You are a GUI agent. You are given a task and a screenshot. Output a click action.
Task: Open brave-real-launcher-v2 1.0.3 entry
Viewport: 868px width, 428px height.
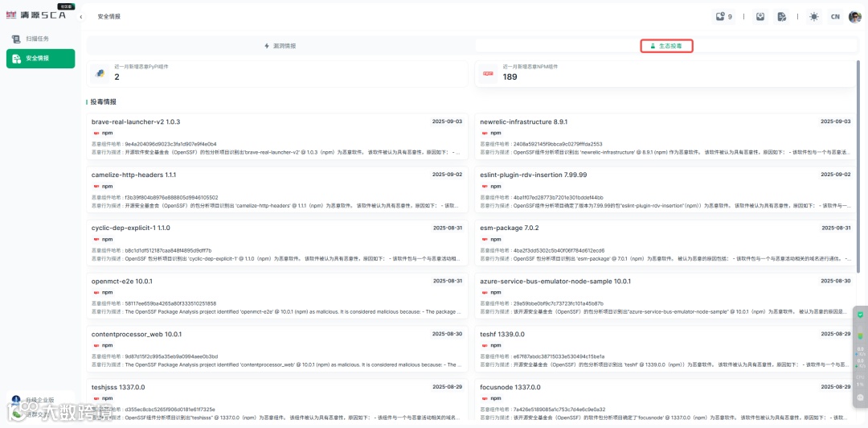(276, 137)
